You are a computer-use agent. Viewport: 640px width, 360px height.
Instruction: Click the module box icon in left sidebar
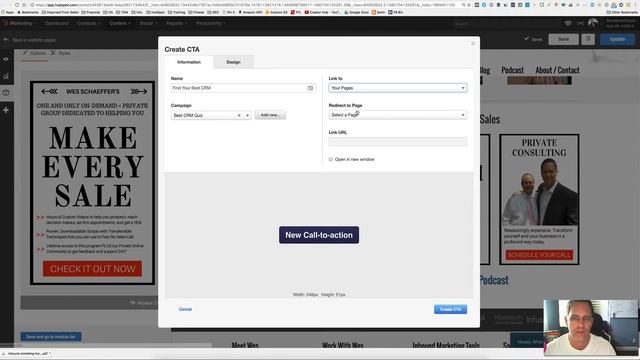click(x=6, y=93)
